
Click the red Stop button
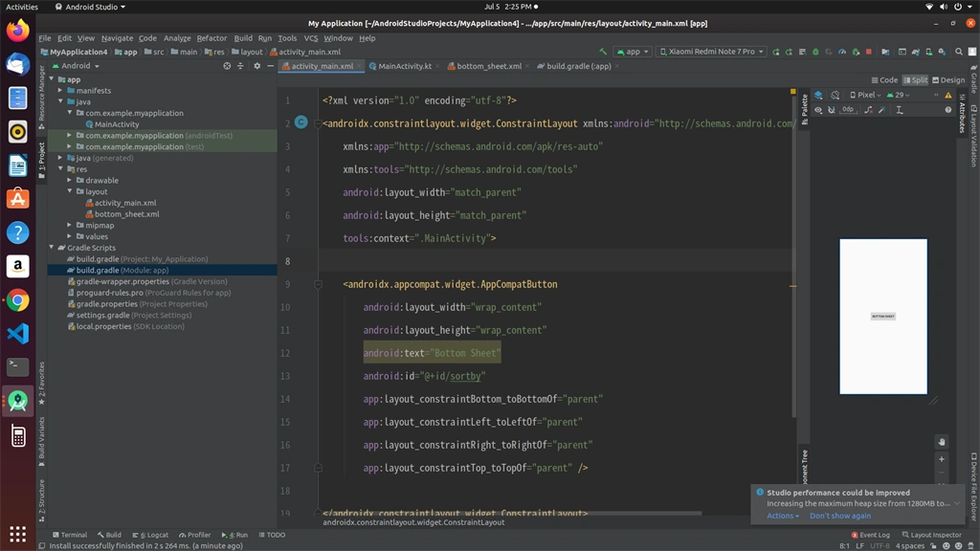869,52
